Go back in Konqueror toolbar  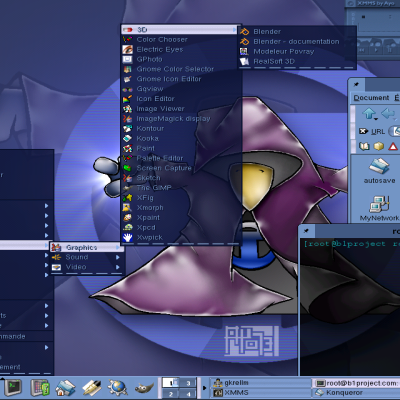tap(388, 114)
